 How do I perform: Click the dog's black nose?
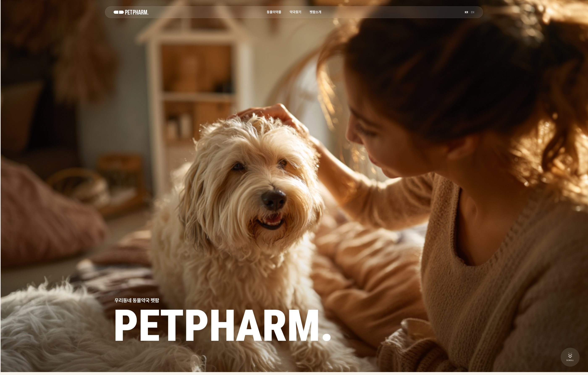tap(273, 199)
